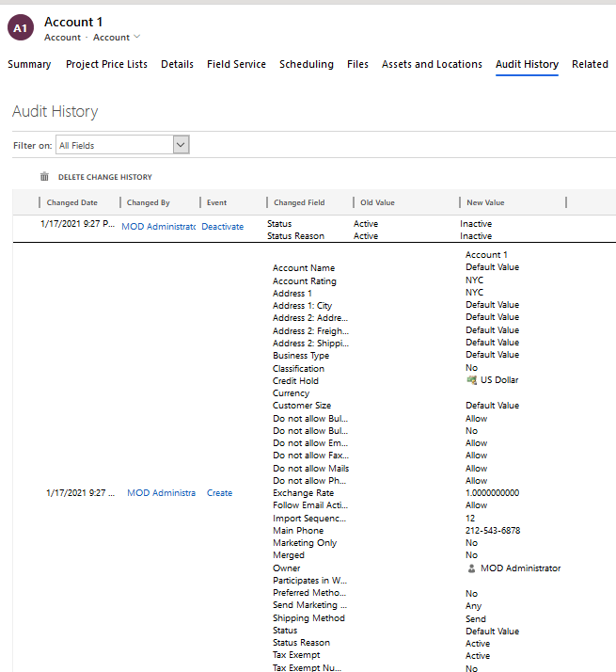
Task: Open the Related tab menu
Action: coord(590,64)
